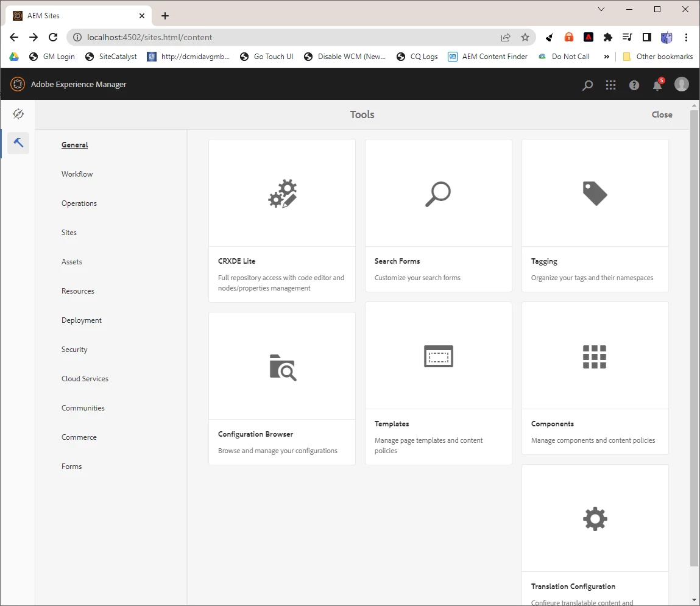
Task: Open the Templates layout icon
Action: click(439, 356)
